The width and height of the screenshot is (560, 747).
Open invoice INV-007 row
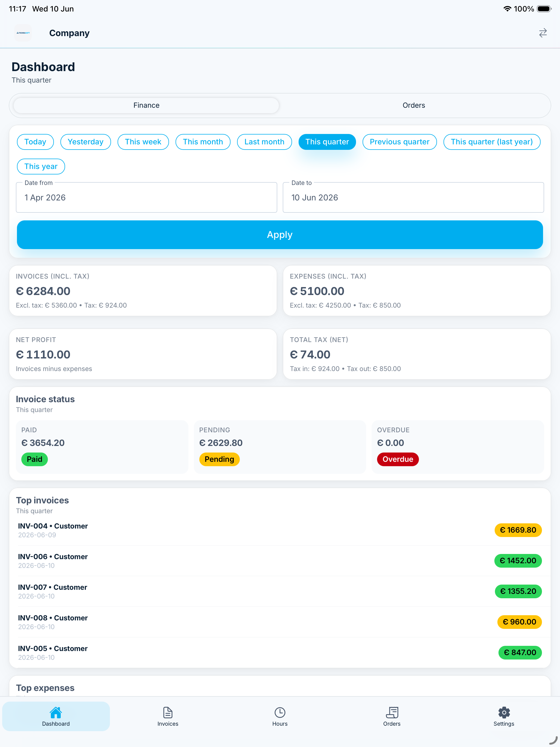pos(280,591)
